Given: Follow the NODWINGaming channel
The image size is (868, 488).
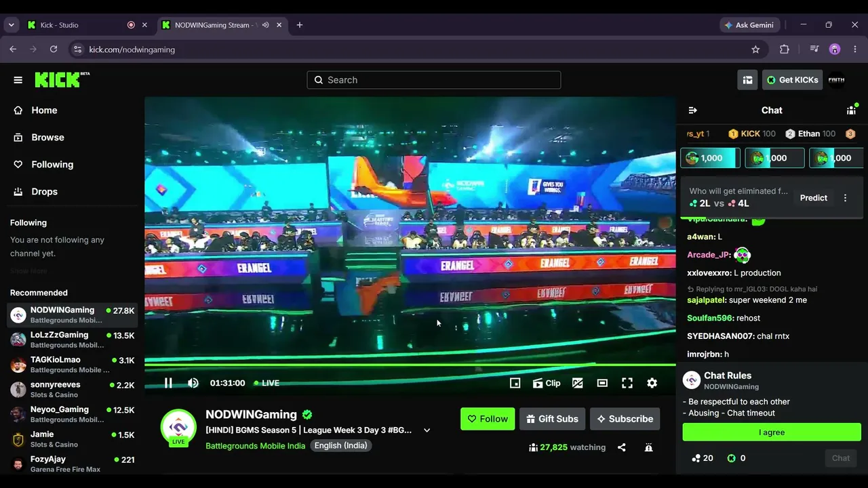Looking at the screenshot, I should pyautogui.click(x=488, y=419).
